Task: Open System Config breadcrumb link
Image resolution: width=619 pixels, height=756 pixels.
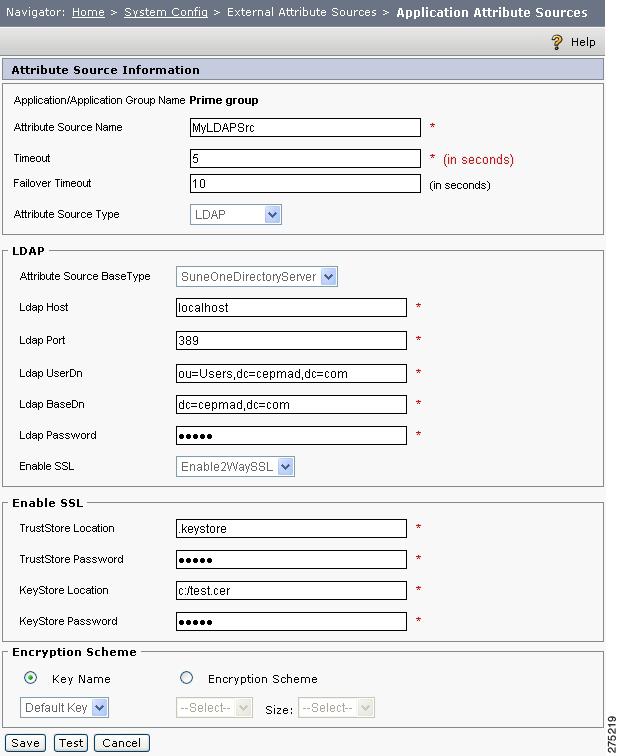Action: (166, 12)
